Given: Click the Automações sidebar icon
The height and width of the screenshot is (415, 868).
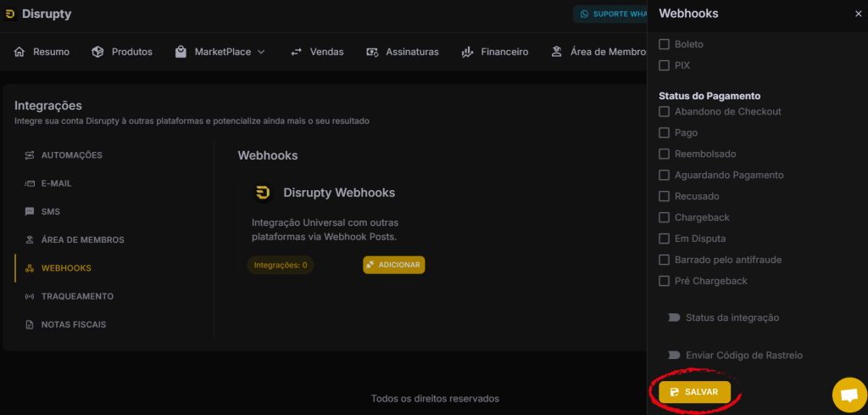Looking at the screenshot, I should coord(30,155).
